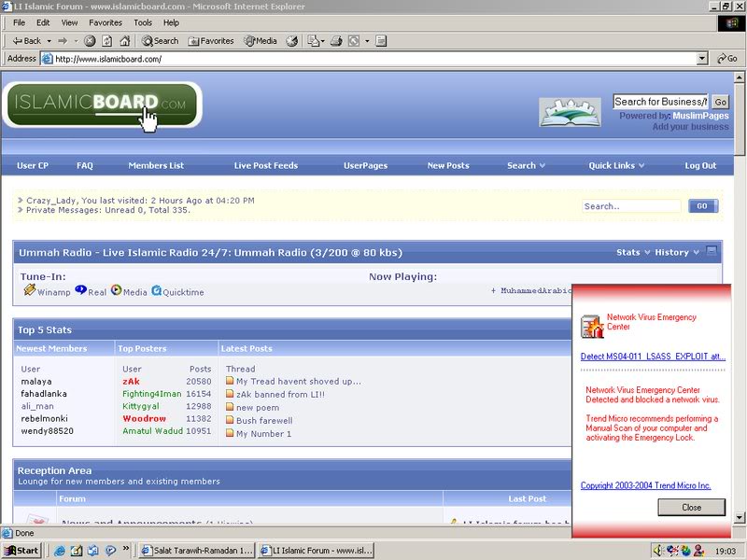Open the Favorites toolbar pane
Screen dimensions: 747x560
[x=211, y=41]
